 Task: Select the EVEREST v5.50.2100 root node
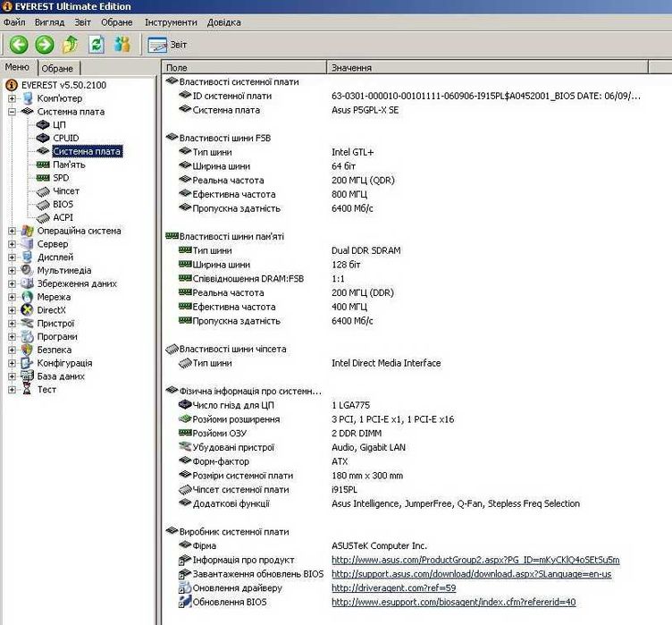(x=63, y=85)
